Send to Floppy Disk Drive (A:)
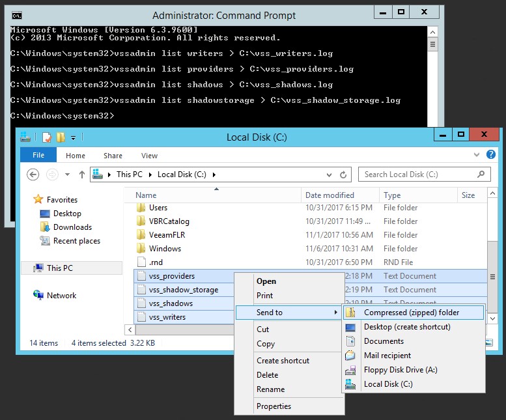506x420 pixels. tap(414, 370)
